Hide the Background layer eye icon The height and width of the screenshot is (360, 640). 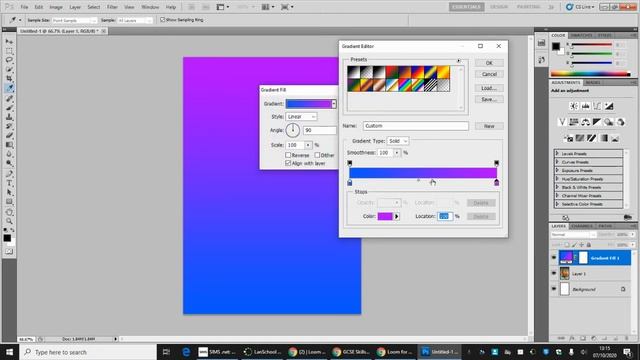pyautogui.click(x=554, y=289)
